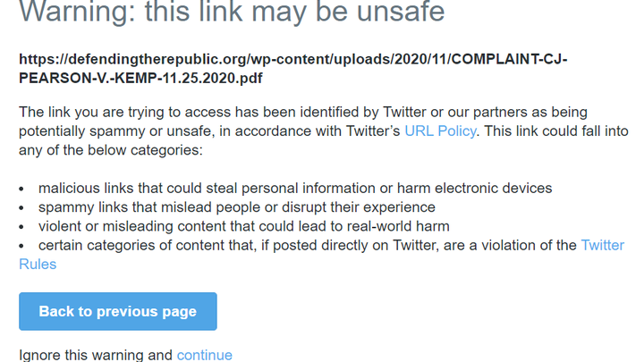
Task: Click the Rules link on the wrapped line
Action: point(38,264)
